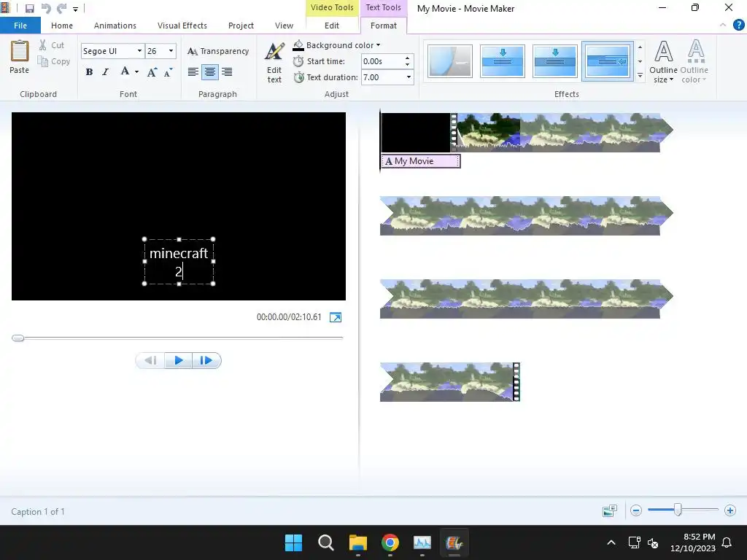747x560 pixels.
Task: Select the My Movie caption on timeline
Action: point(421,161)
